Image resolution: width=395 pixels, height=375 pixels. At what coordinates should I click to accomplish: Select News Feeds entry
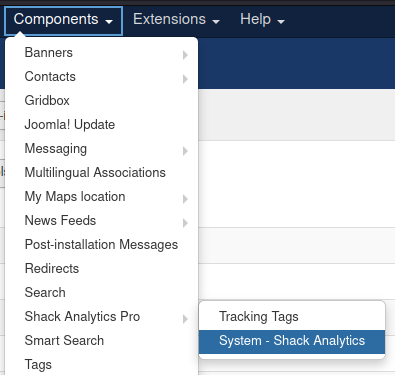102,221
